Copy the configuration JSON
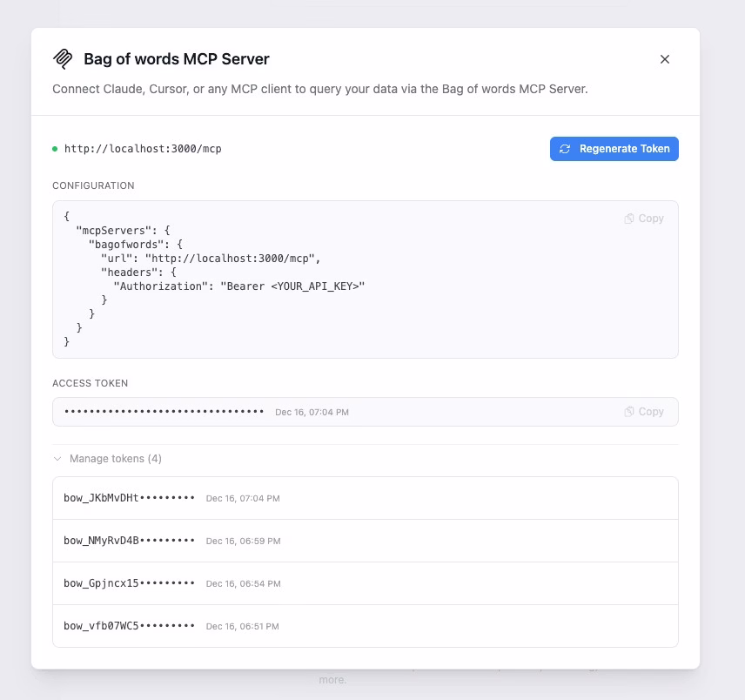The image size is (745, 700). pos(644,219)
